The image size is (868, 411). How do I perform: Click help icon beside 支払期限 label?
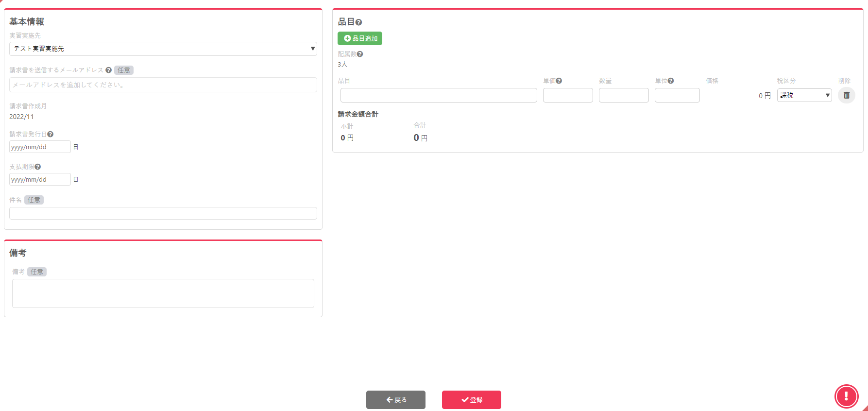38,167
